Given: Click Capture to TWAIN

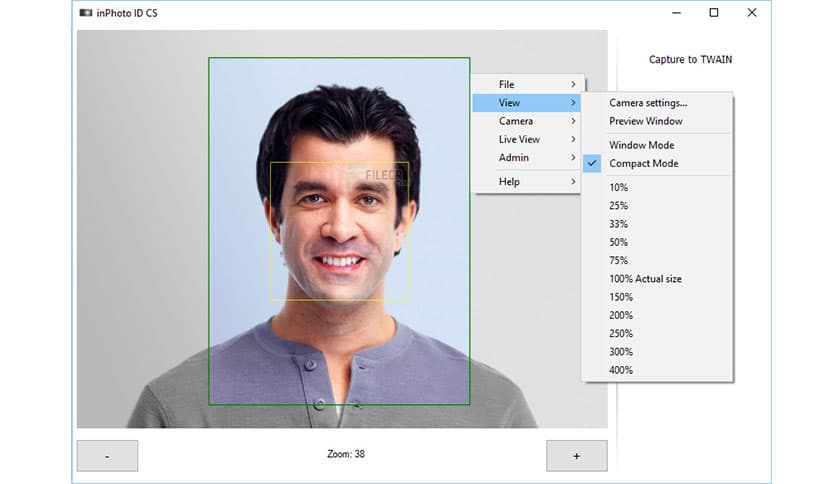Looking at the screenshot, I should (x=690, y=59).
